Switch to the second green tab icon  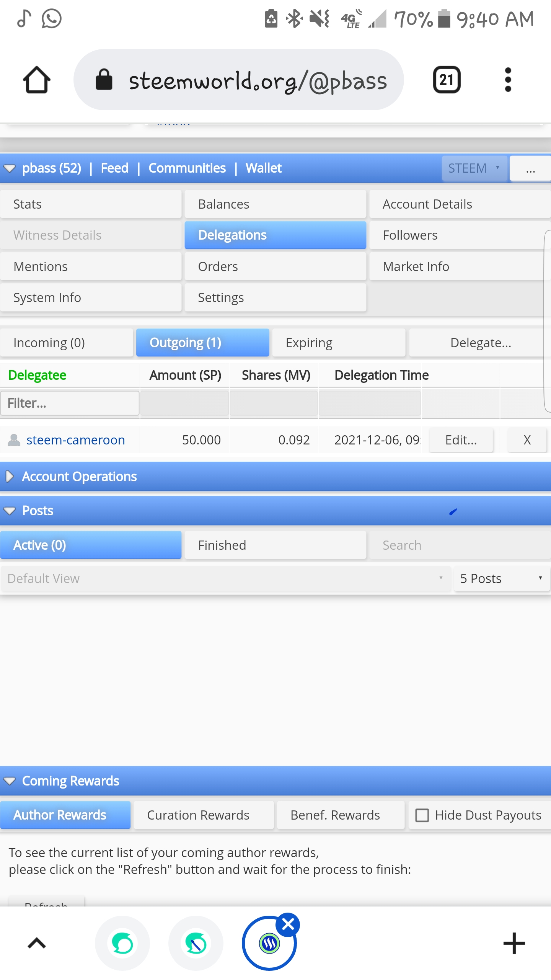point(196,943)
